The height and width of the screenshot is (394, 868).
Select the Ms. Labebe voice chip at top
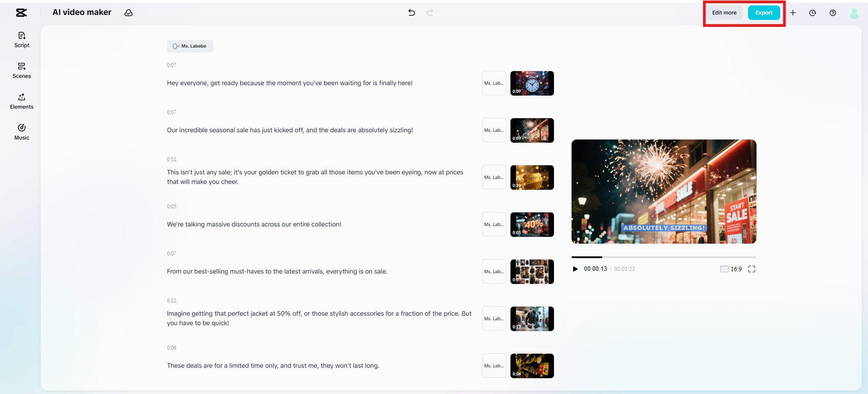[x=190, y=46]
